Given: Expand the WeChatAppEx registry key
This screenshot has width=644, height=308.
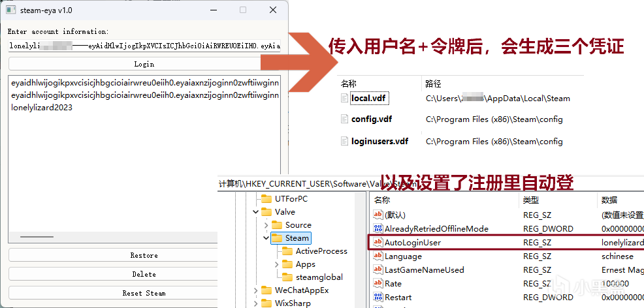Looking at the screenshot, I should click(x=256, y=290).
